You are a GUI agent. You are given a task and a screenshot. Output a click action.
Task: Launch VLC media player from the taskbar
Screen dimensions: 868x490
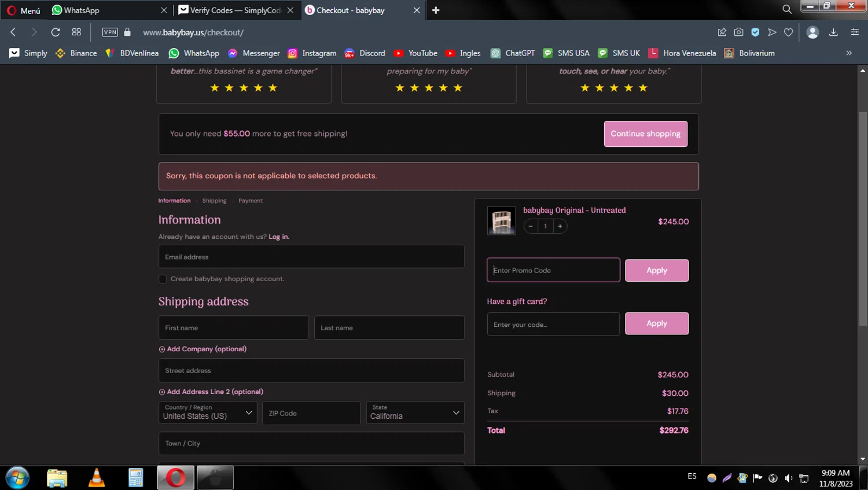(96, 478)
